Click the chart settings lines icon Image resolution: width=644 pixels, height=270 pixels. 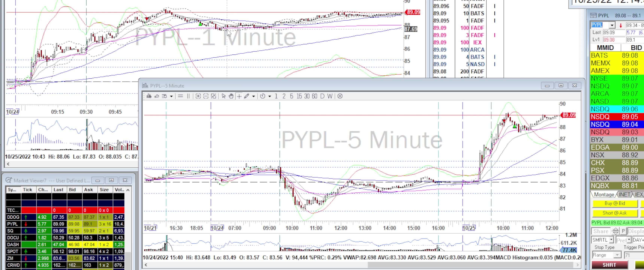164,96
